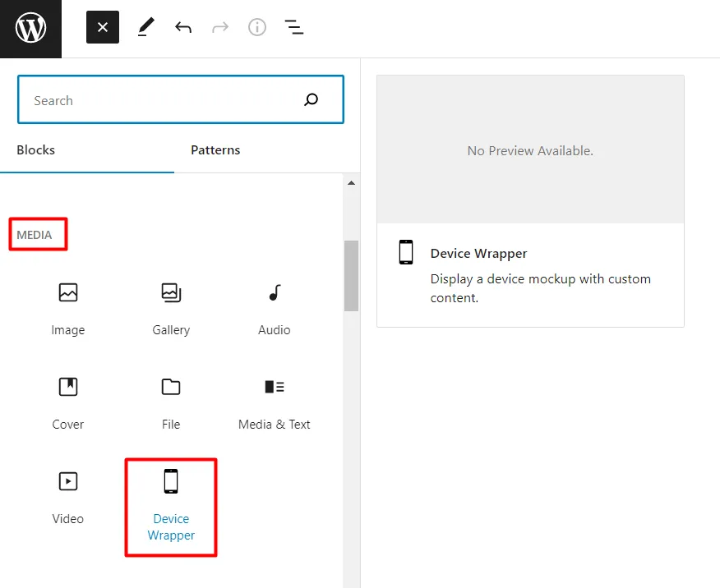Image resolution: width=720 pixels, height=588 pixels.
Task: Click the block list scrollbar thumb
Action: (x=351, y=276)
